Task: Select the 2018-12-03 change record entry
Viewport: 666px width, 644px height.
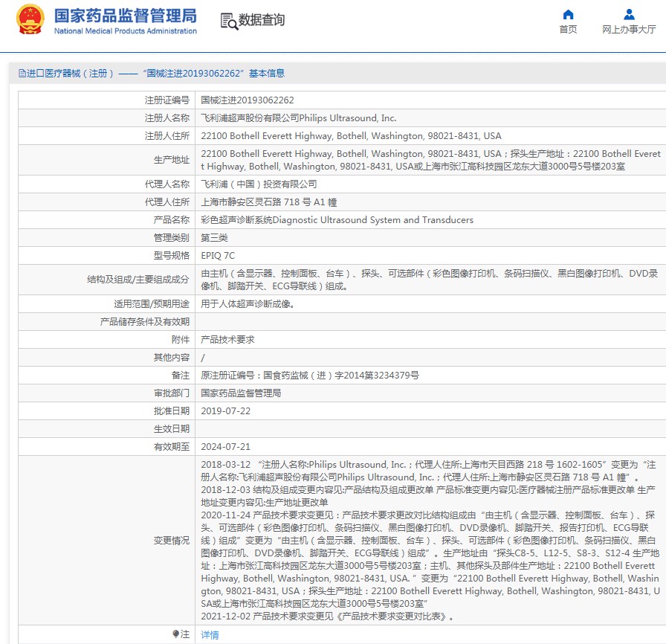Action: pos(429,496)
